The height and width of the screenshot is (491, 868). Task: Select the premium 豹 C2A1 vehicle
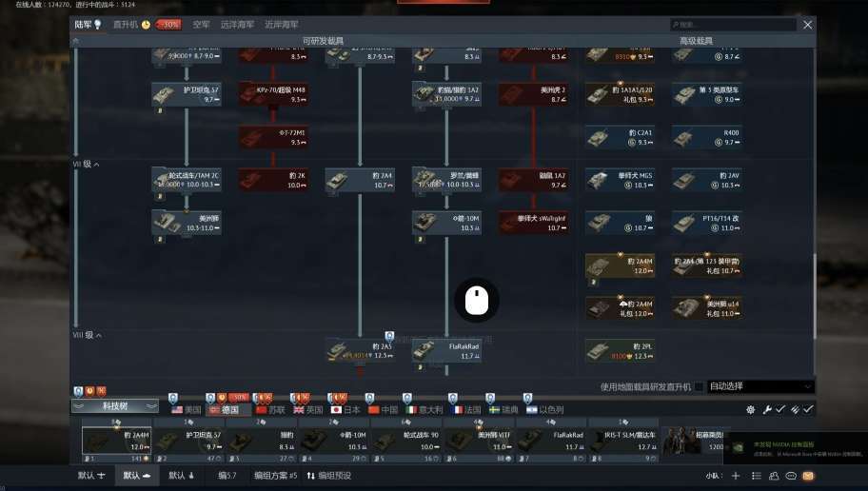tap(620, 137)
